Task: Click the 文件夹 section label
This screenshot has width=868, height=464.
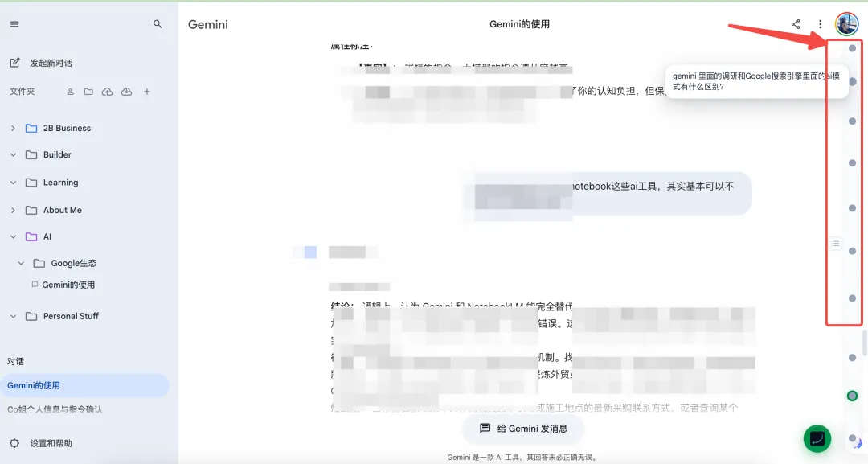Action: pos(23,92)
